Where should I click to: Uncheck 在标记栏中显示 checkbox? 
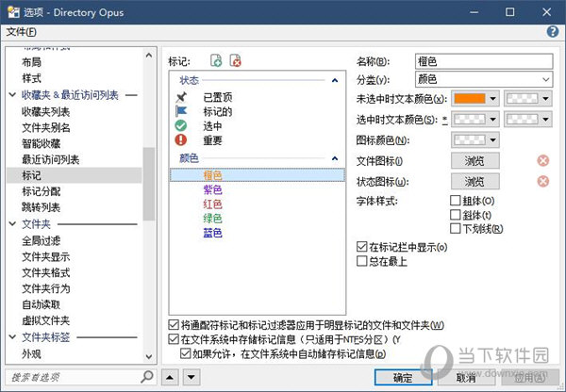(x=361, y=247)
